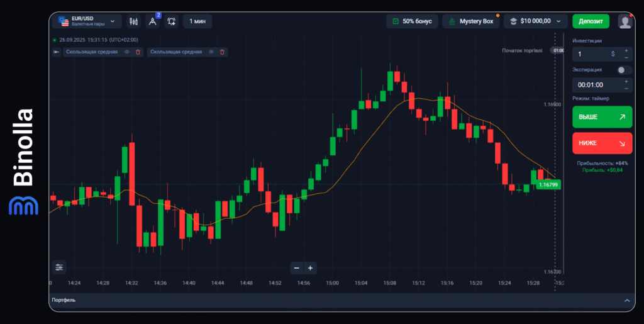Screen dimensions: 644x324
Task: Remove the second Скользящая средняя indicator
Action: pos(222,52)
